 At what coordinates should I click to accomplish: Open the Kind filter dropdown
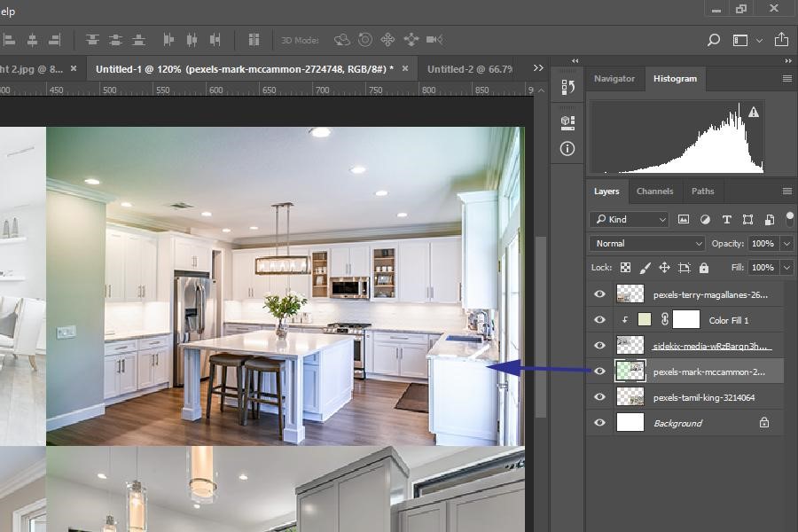click(630, 219)
